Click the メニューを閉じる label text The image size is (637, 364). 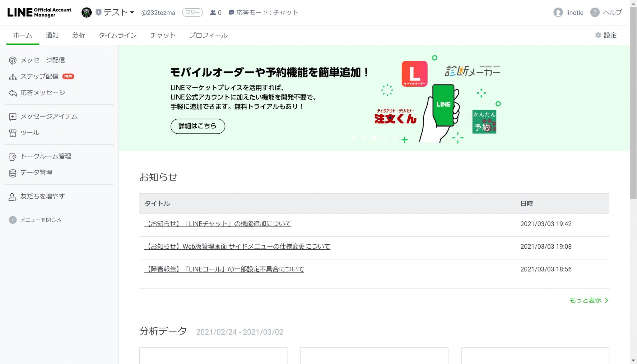41,220
